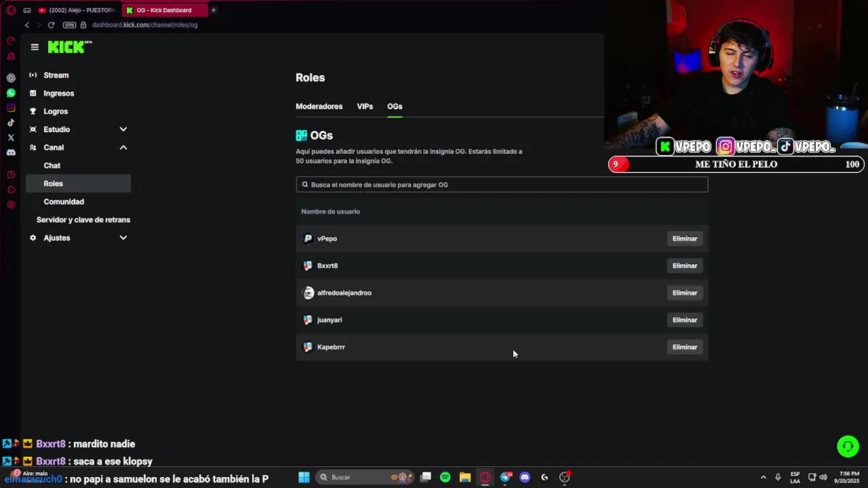Open Logitech G Hub from the taskbar
Image resolution: width=868 pixels, height=488 pixels.
coord(544,477)
